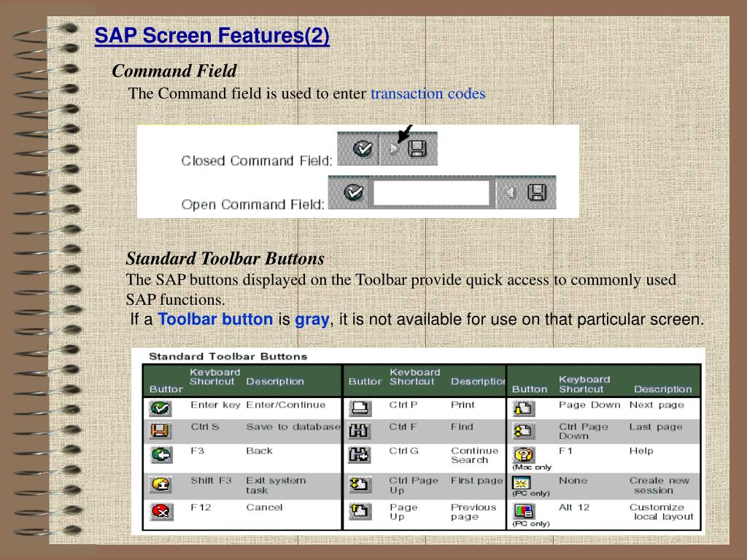Click the 'Help' description cell
The height and width of the screenshot is (560, 747).
(641, 451)
